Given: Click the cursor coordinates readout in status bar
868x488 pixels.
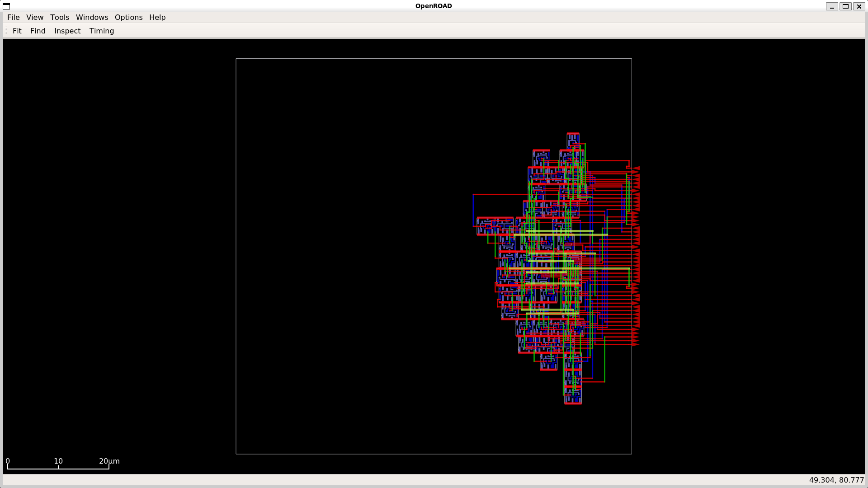Looking at the screenshot, I should click(x=836, y=480).
